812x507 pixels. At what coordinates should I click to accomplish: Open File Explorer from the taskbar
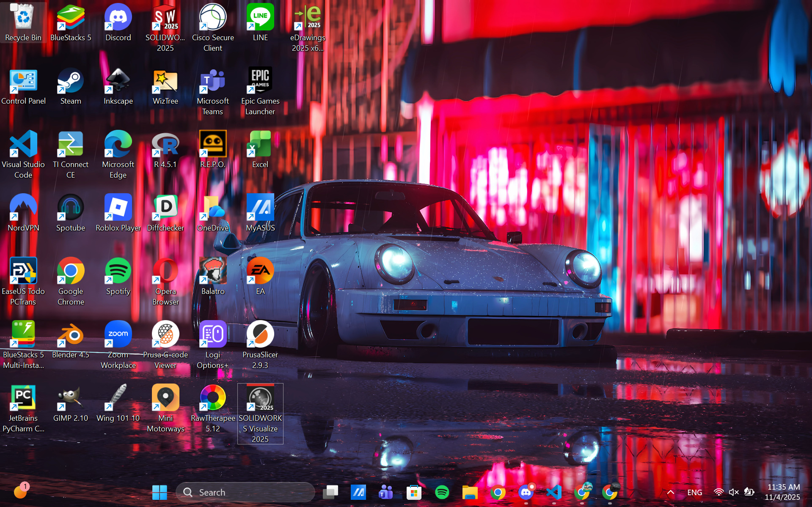coord(470,492)
